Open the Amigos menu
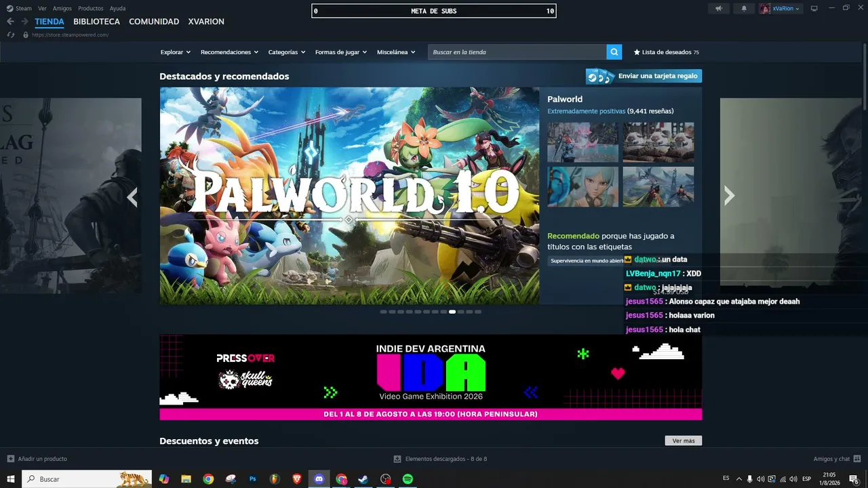 coord(62,9)
